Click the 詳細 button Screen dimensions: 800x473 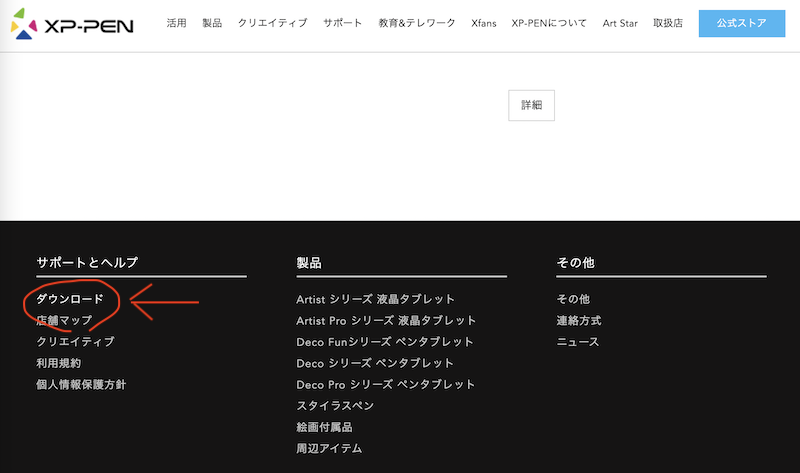pyautogui.click(x=531, y=105)
